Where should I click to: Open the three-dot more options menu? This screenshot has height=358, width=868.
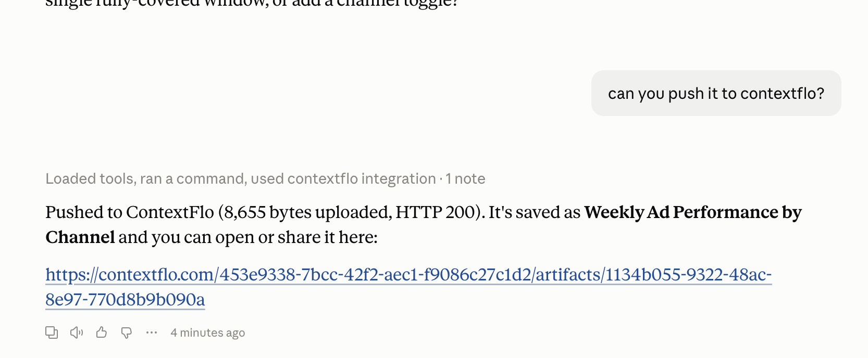click(152, 333)
